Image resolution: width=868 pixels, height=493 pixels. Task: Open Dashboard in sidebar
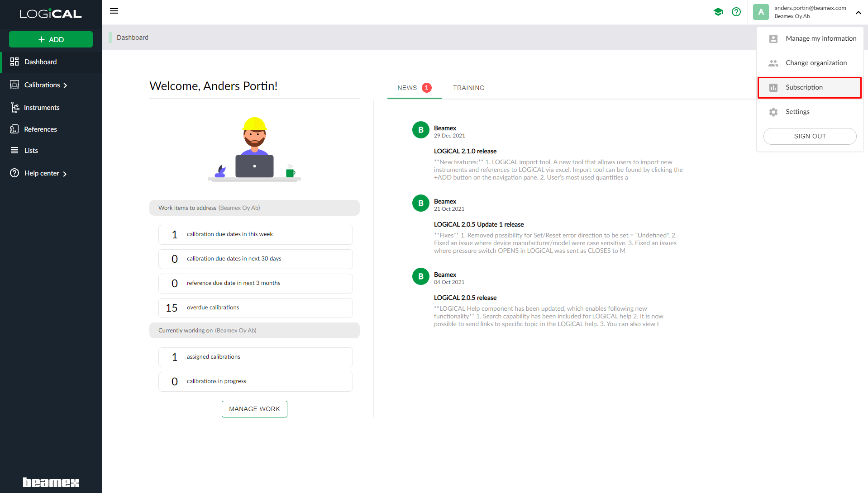tap(51, 62)
